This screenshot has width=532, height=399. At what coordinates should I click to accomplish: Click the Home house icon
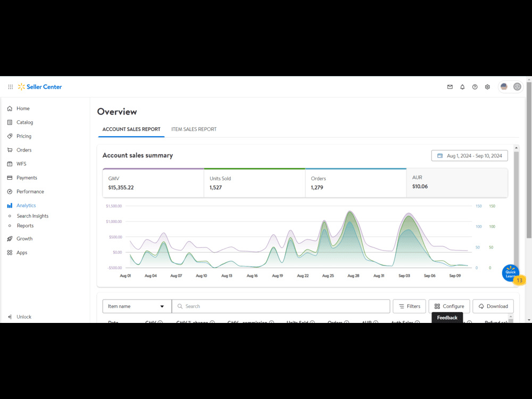(x=10, y=109)
